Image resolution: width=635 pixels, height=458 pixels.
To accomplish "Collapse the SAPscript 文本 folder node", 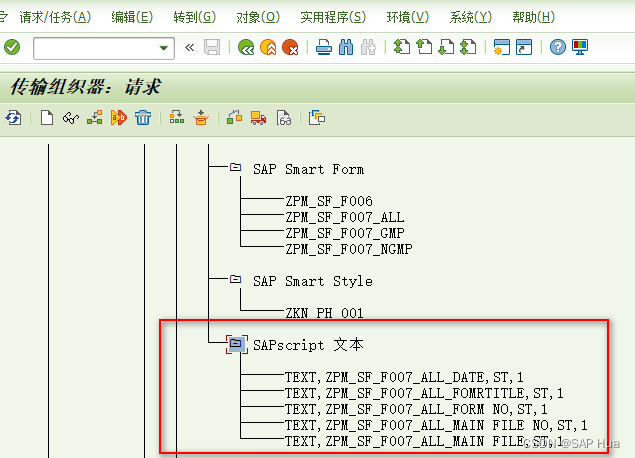I will [237, 344].
